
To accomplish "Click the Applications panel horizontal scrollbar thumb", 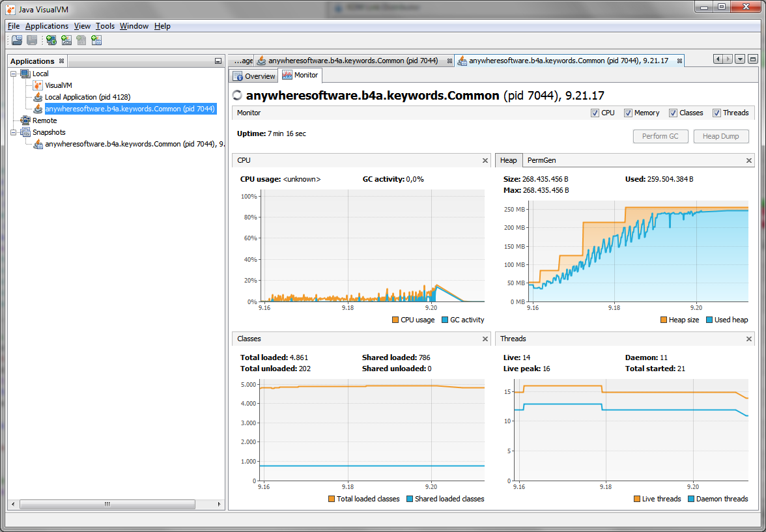I will [x=107, y=504].
